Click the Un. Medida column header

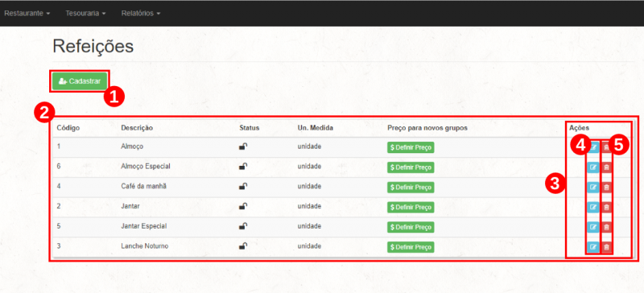(x=316, y=128)
